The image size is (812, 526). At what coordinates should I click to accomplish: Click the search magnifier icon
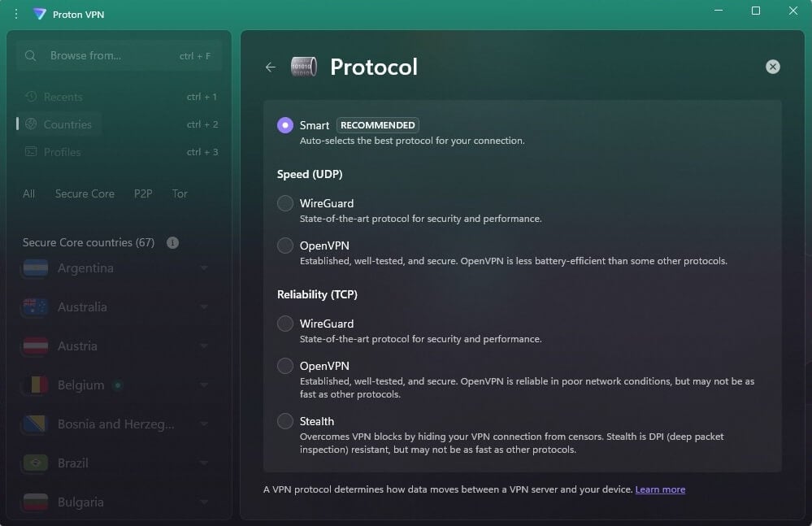tap(30, 55)
